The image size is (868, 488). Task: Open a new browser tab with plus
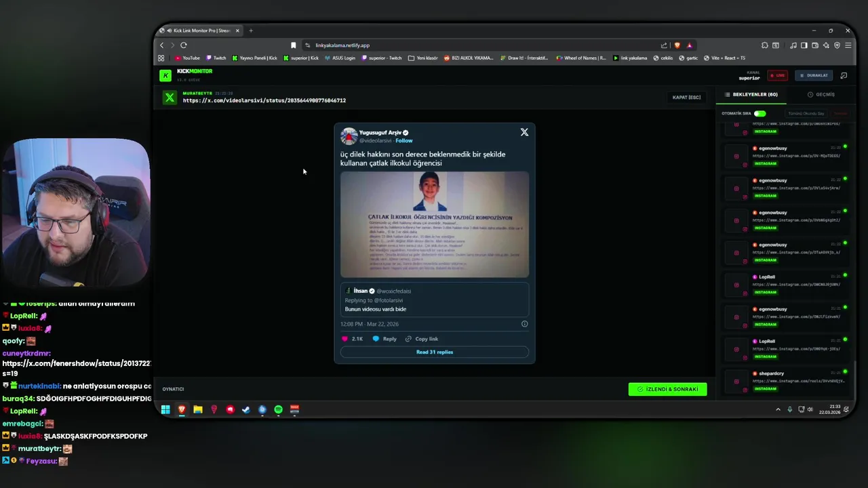point(251,30)
